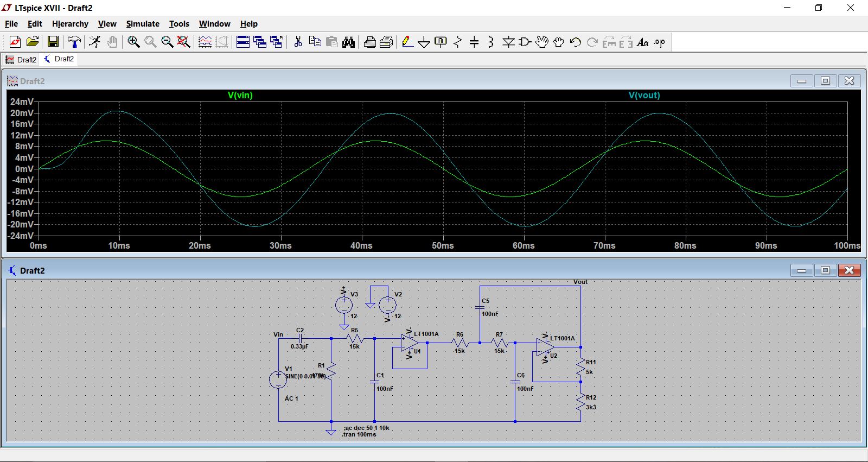Create a new schematic
Viewport: 868px width, 462px height.
click(x=15, y=42)
